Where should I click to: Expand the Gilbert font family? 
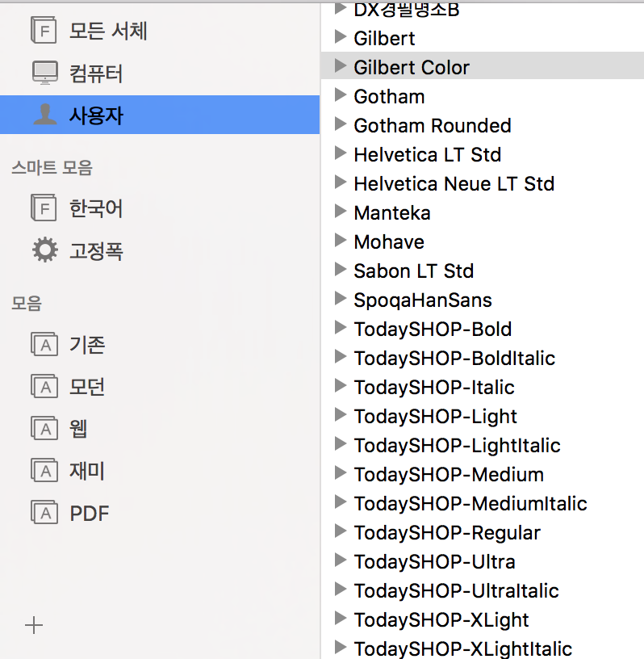[x=341, y=37]
